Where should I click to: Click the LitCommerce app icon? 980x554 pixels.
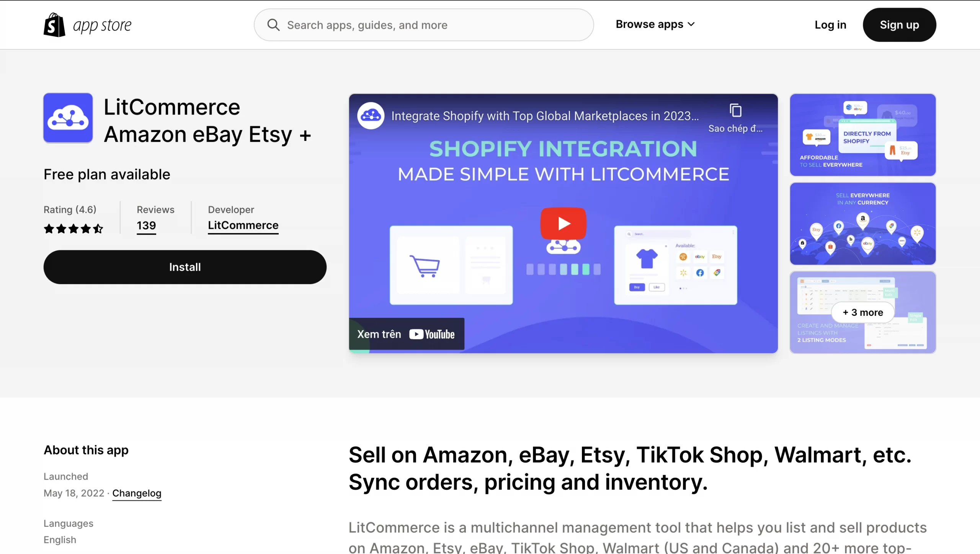click(x=68, y=117)
